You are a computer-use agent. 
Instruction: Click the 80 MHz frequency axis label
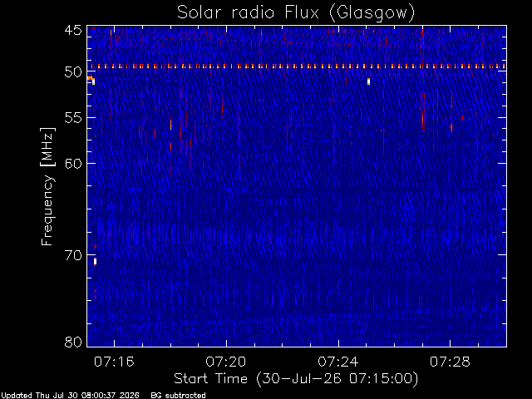(73, 342)
